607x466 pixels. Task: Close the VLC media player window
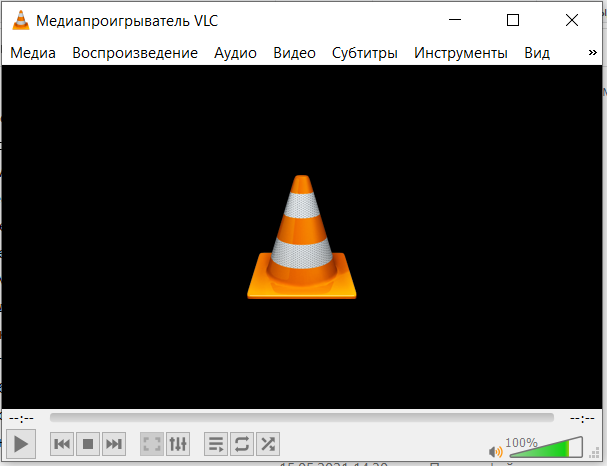572,20
